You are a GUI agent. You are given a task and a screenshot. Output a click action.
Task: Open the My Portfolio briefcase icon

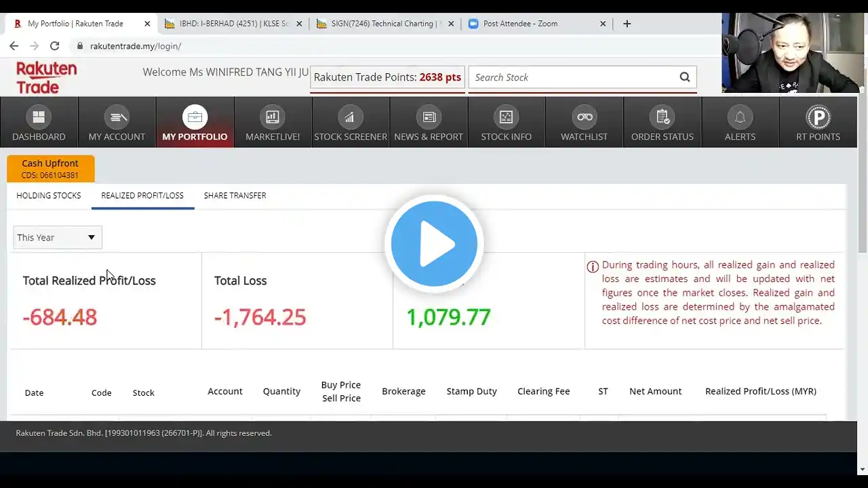click(x=195, y=117)
